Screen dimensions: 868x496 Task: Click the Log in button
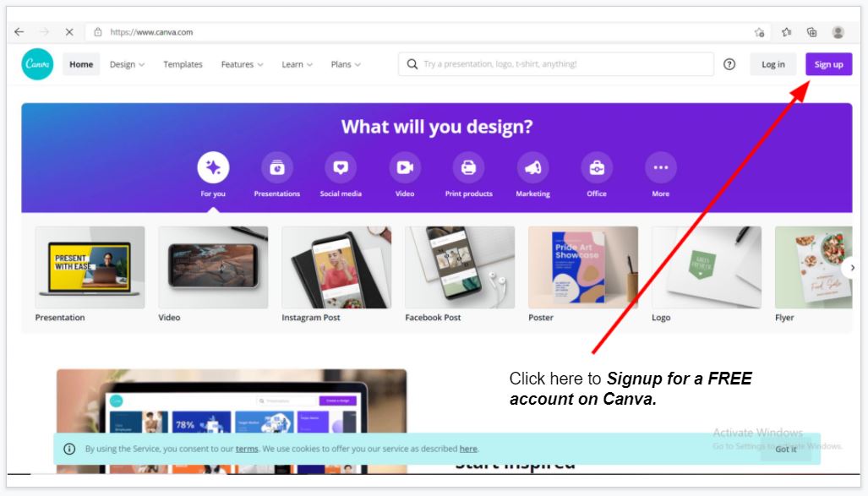click(x=773, y=64)
